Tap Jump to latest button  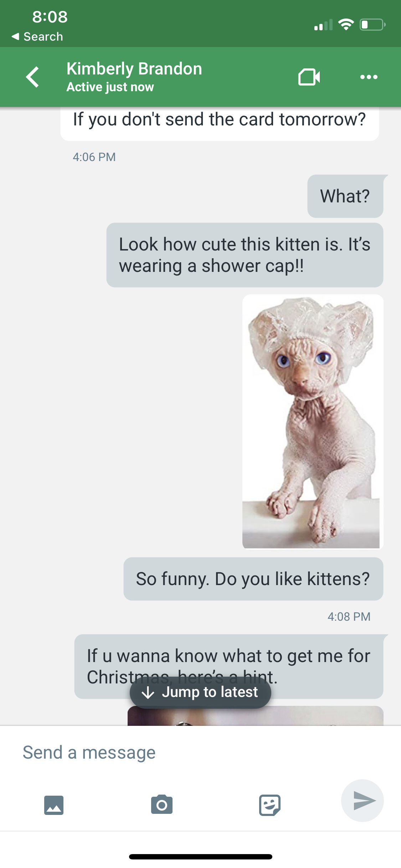pyautogui.click(x=200, y=692)
